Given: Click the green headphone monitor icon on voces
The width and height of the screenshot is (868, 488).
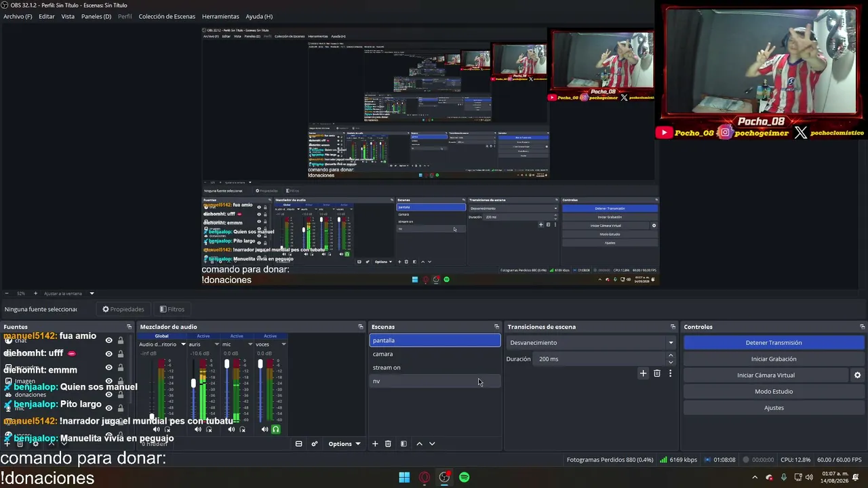Looking at the screenshot, I should pyautogui.click(x=275, y=429).
